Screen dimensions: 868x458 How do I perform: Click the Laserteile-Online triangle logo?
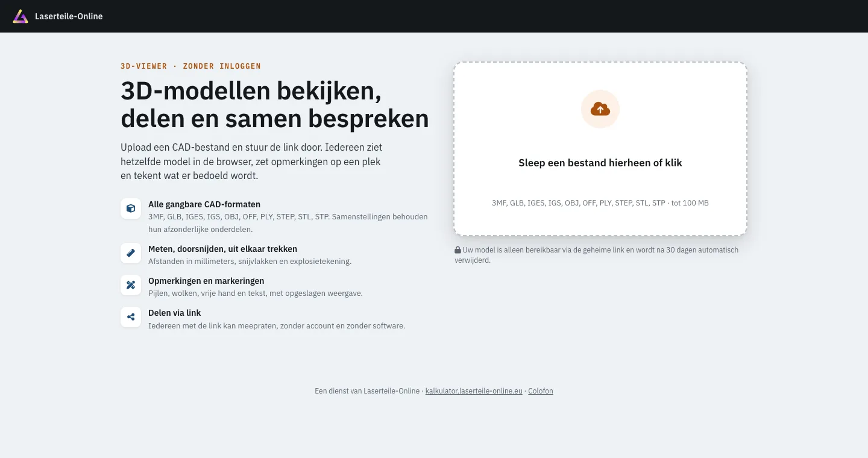click(x=20, y=16)
